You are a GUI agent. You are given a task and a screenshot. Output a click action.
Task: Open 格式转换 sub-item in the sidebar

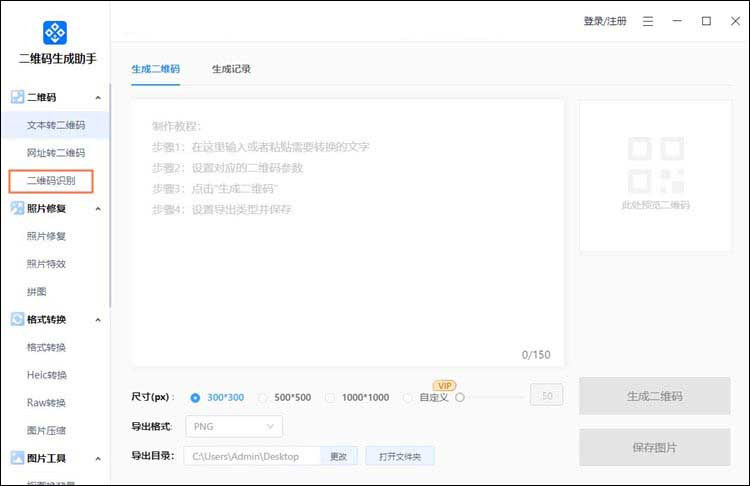tap(46, 347)
